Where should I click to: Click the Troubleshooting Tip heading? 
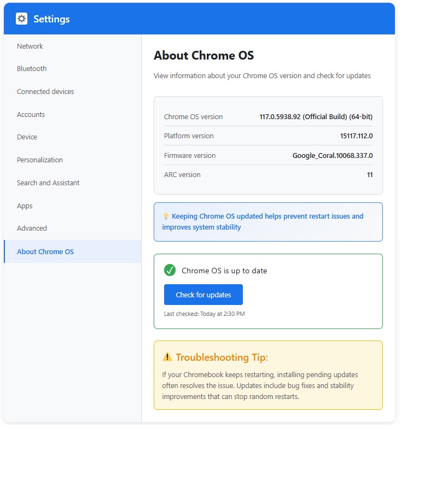pyautogui.click(x=222, y=357)
